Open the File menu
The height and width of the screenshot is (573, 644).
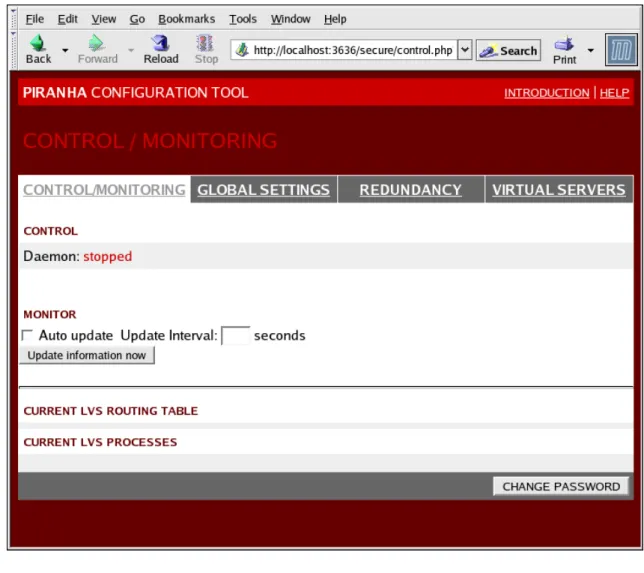(34, 19)
